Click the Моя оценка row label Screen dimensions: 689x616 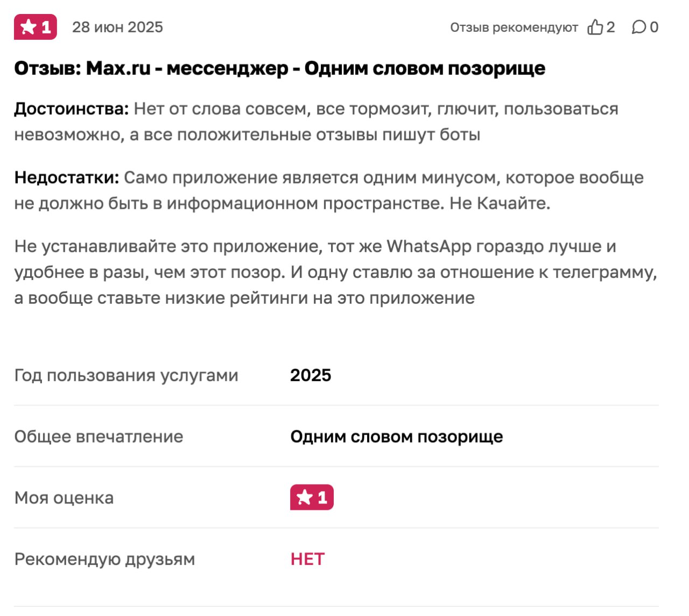pyautogui.click(x=64, y=498)
